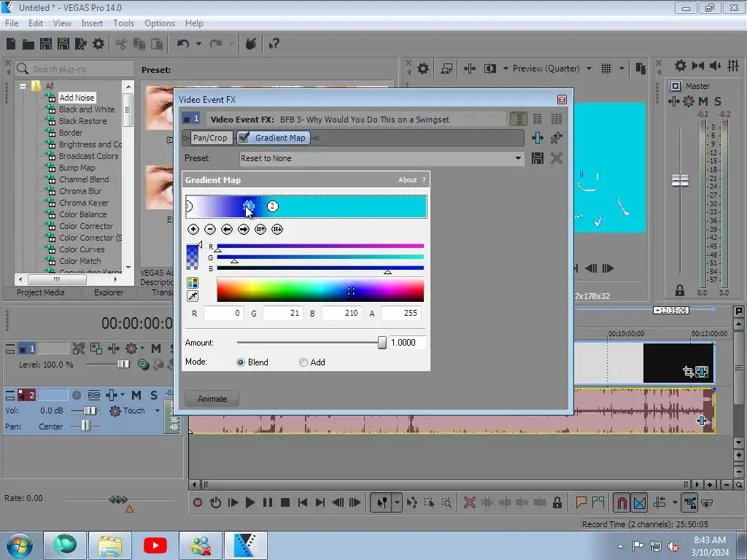This screenshot has width=747, height=560.
Task: Select the Color Curves plug-in
Action: tap(82, 249)
